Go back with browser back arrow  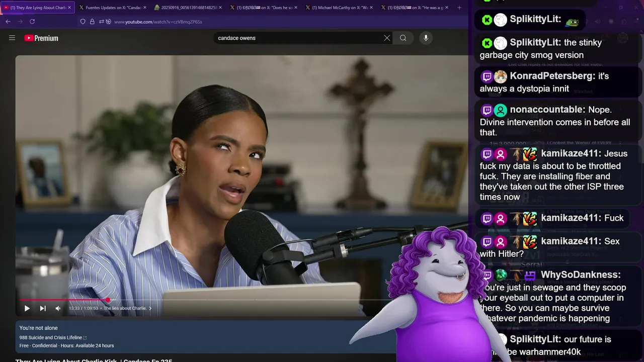(x=8, y=22)
